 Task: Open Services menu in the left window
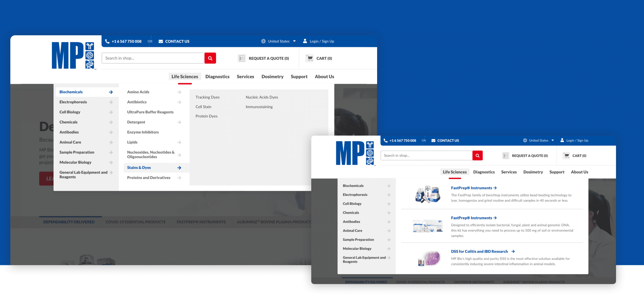point(245,76)
